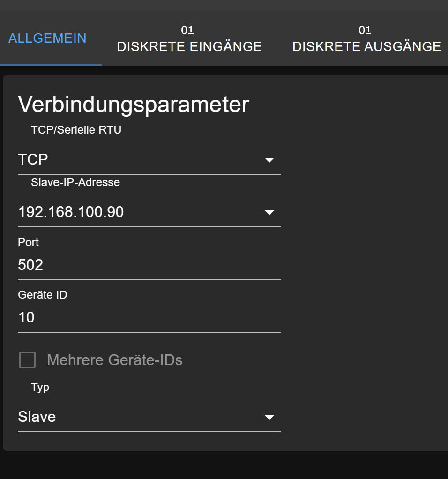This screenshot has width=448, height=479.
Task: Click the Geräte ID field label
Action: [x=43, y=295]
